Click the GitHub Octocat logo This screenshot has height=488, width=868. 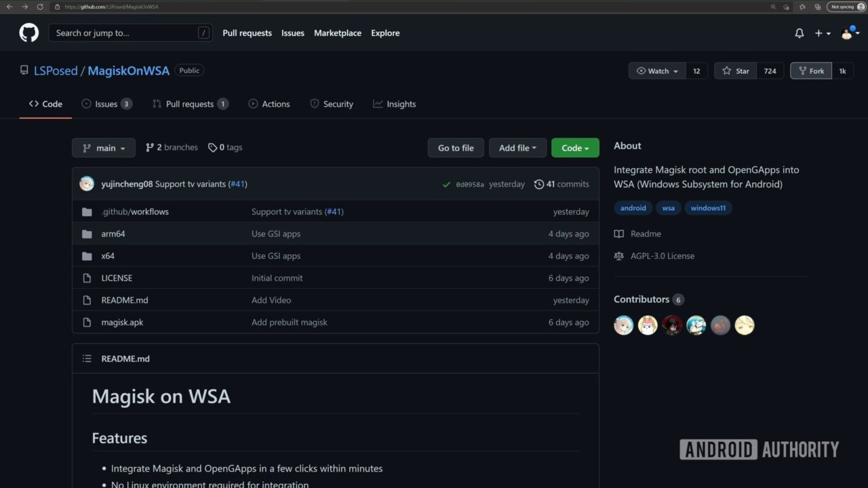pos(29,33)
